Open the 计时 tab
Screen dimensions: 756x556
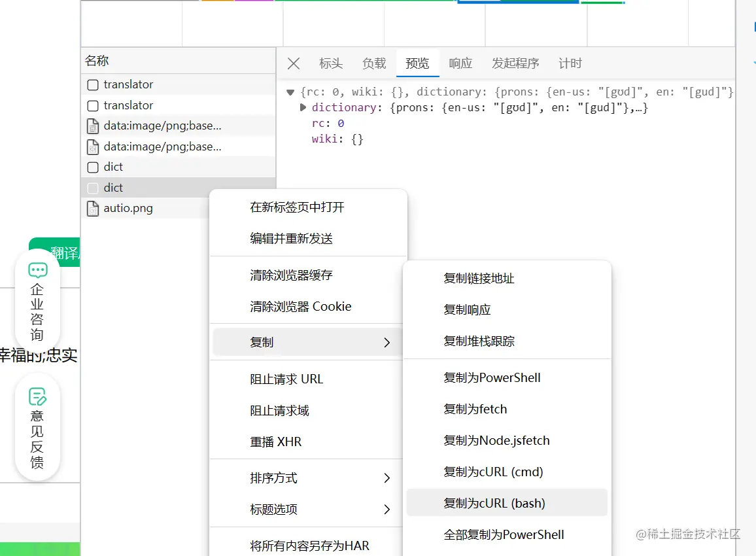pos(570,63)
